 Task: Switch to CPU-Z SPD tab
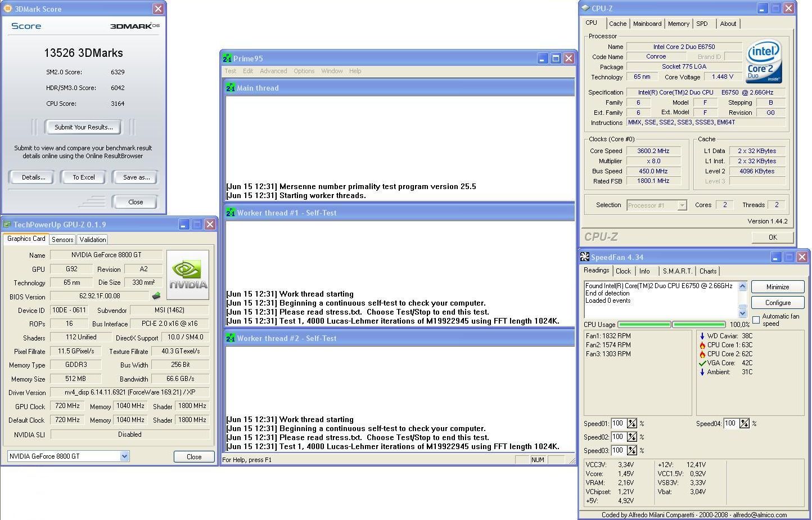[x=702, y=24]
